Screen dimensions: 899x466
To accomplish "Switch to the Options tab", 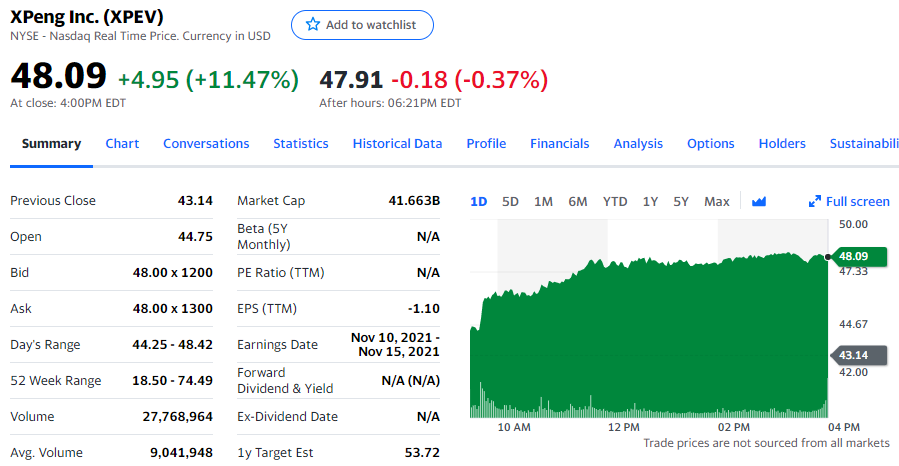I will pyautogui.click(x=711, y=143).
